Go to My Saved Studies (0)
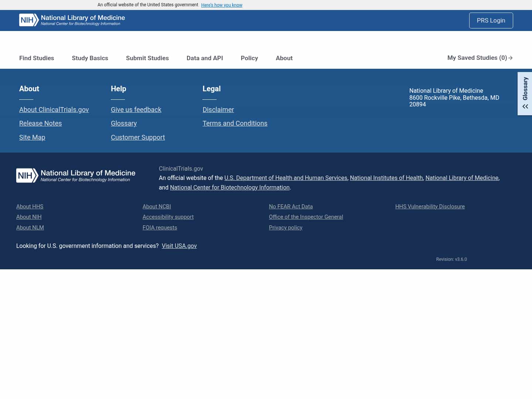 (480, 58)
